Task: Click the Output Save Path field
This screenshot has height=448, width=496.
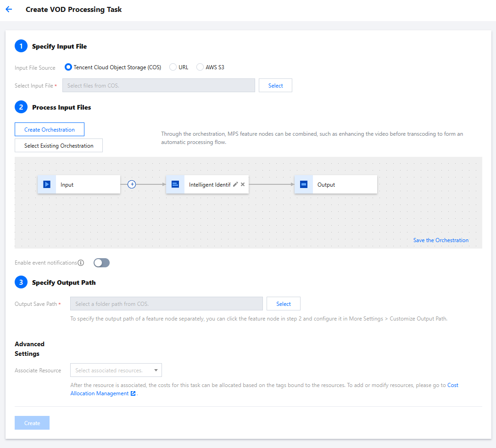Action: point(166,304)
